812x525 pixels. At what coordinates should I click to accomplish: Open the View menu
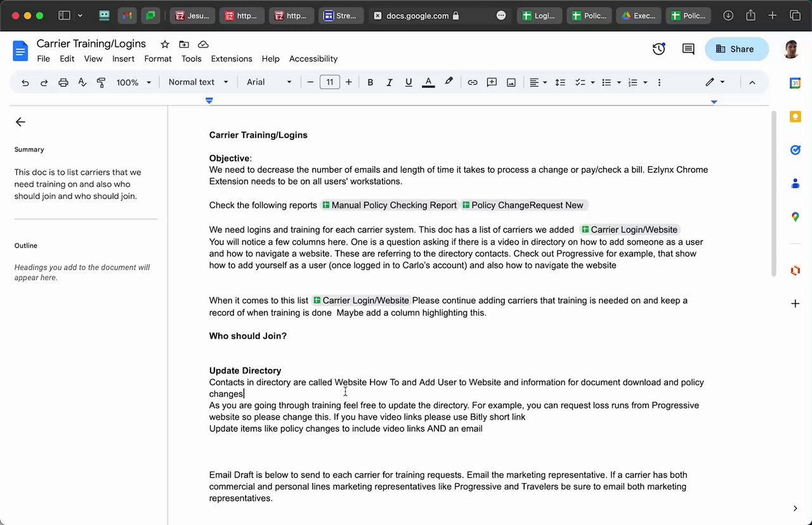click(93, 58)
